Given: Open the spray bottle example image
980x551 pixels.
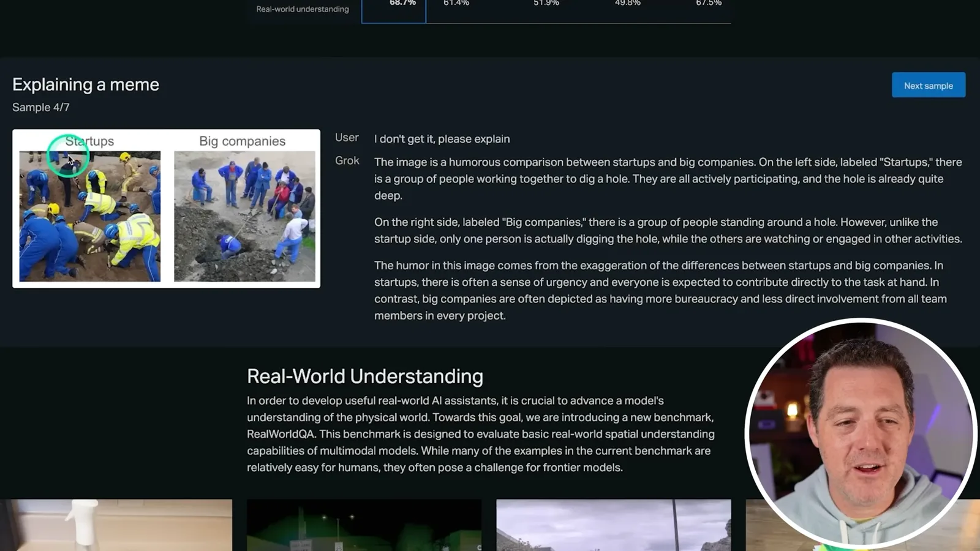Looking at the screenshot, I should coord(116,525).
